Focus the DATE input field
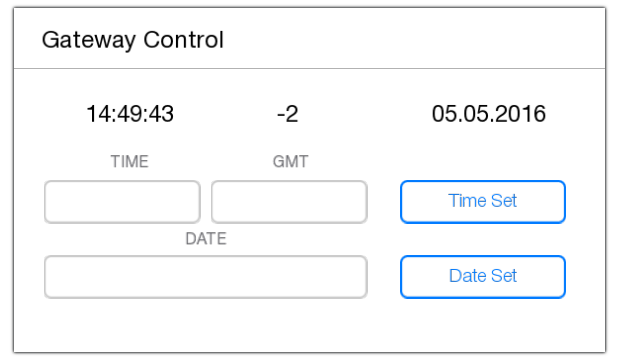The height and width of the screenshot is (360, 620). coord(206,277)
